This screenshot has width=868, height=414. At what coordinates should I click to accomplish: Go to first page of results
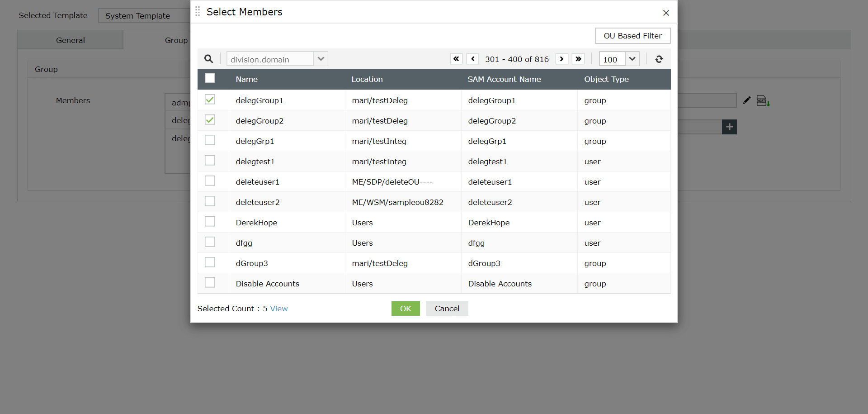456,59
